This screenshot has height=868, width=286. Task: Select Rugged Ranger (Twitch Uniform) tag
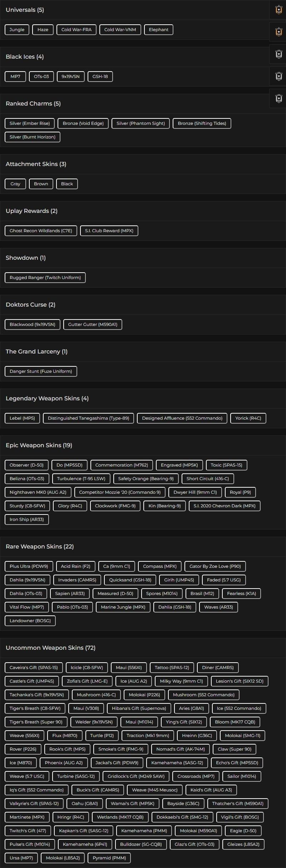tap(45, 278)
